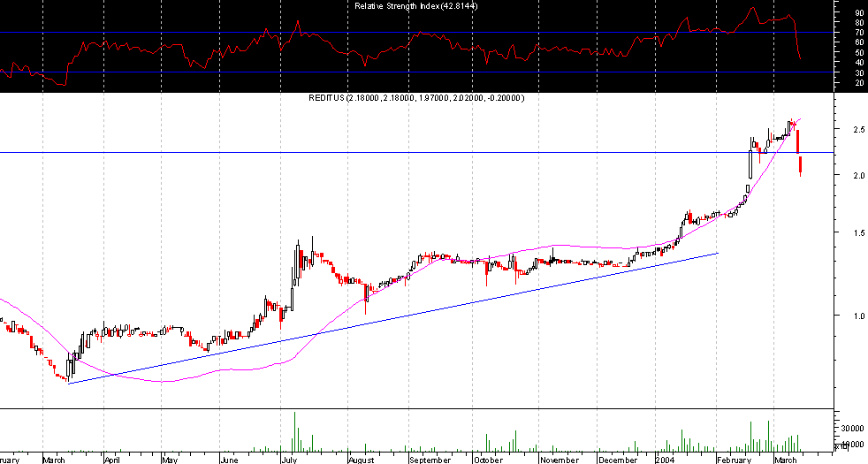Click the June date axis label

coord(229,460)
